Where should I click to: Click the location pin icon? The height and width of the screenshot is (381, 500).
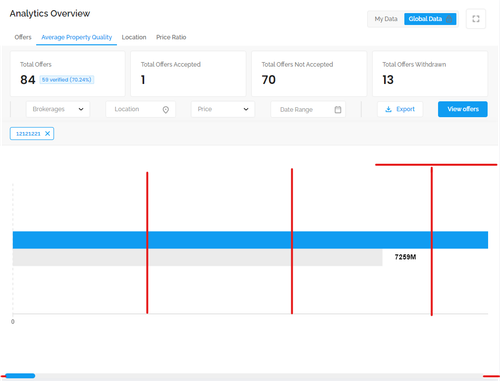(x=166, y=109)
